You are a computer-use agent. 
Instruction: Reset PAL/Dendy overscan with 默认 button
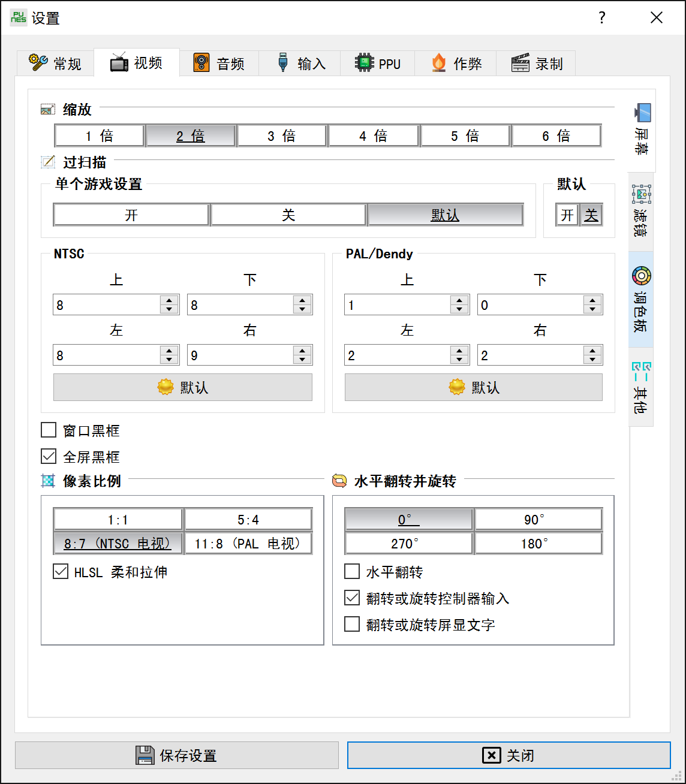[474, 387]
